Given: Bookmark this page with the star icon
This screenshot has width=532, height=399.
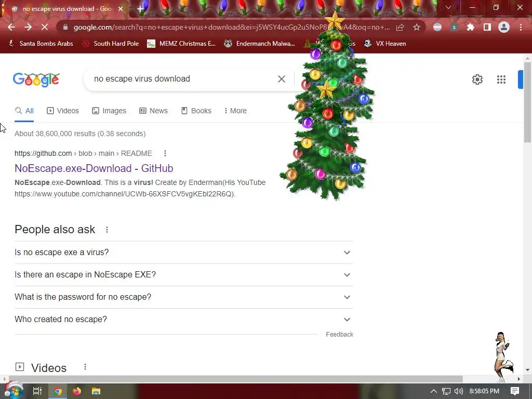Looking at the screenshot, I should [x=417, y=27].
